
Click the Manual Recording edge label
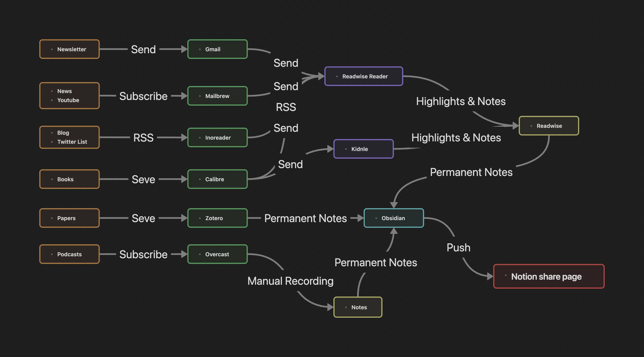point(291,281)
